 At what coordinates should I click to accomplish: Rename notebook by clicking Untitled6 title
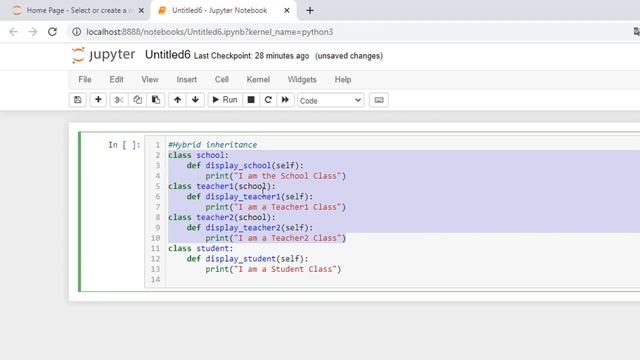point(168,55)
